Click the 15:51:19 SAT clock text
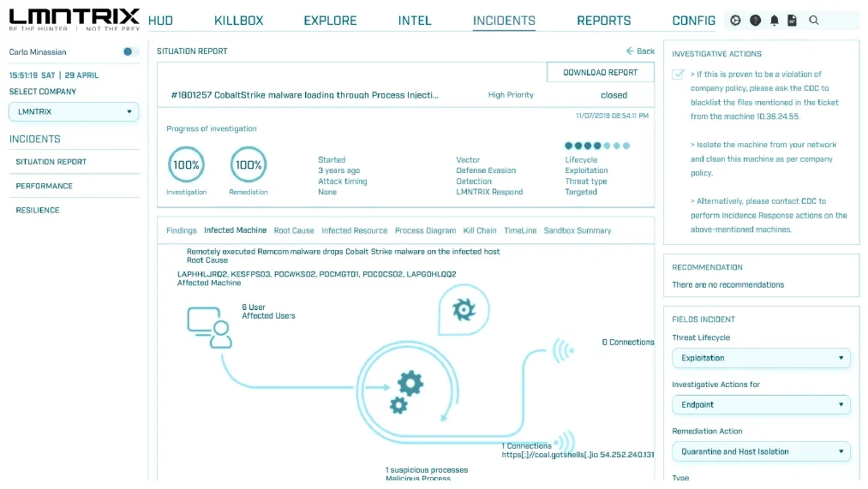868x489 pixels. click(x=54, y=75)
